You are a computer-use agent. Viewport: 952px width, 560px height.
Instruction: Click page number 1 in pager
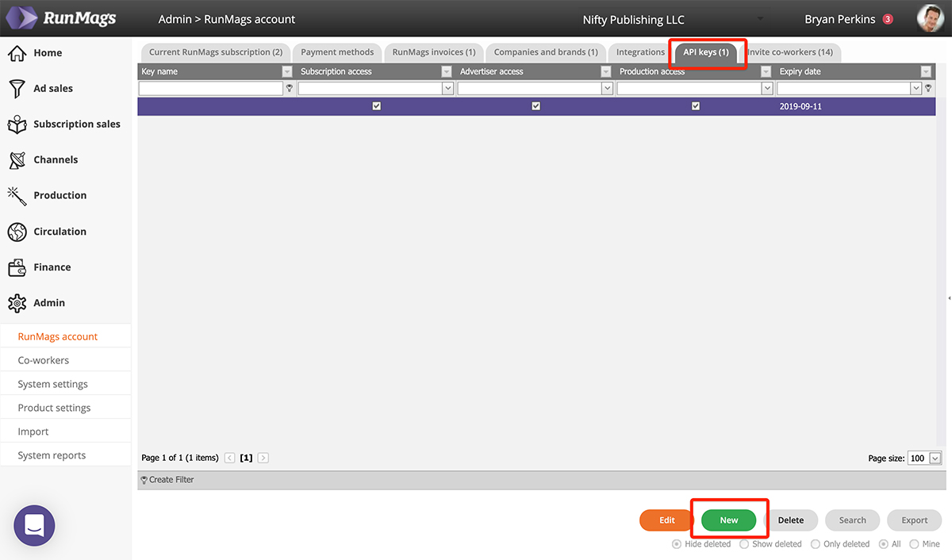coord(247,458)
